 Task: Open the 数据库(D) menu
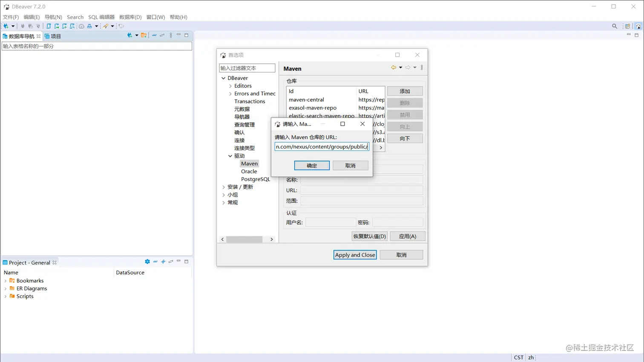click(130, 17)
